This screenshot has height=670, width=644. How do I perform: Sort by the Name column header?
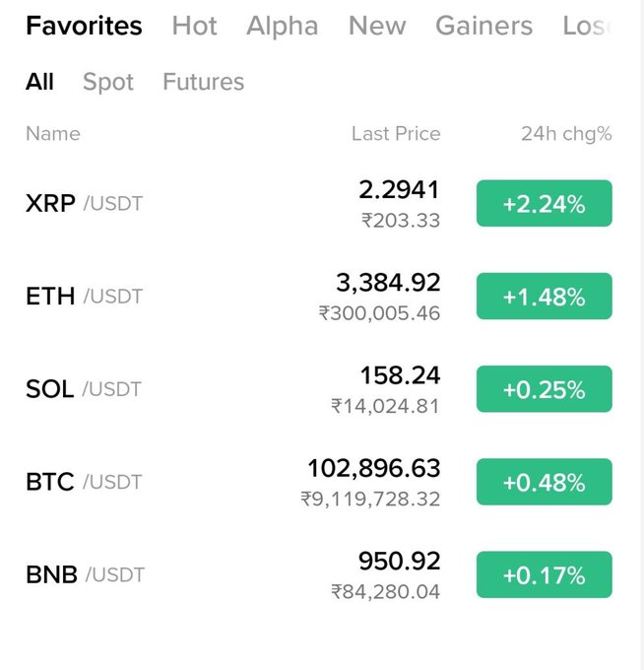coord(53,134)
